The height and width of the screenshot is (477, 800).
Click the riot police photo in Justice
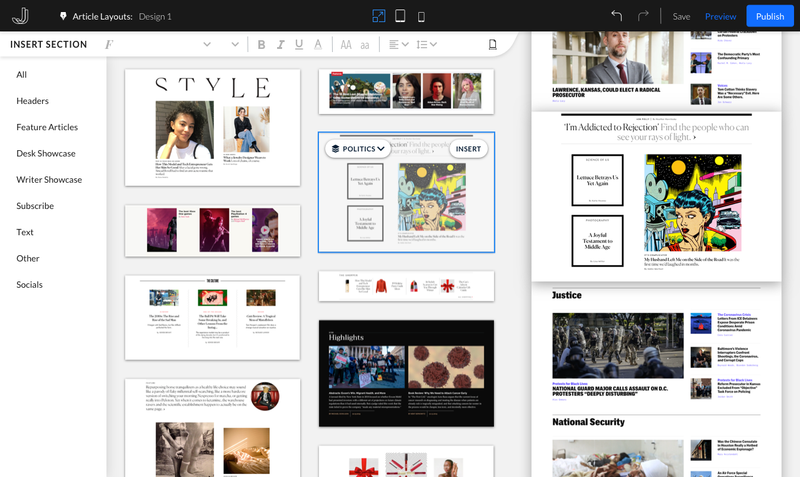[617, 345]
